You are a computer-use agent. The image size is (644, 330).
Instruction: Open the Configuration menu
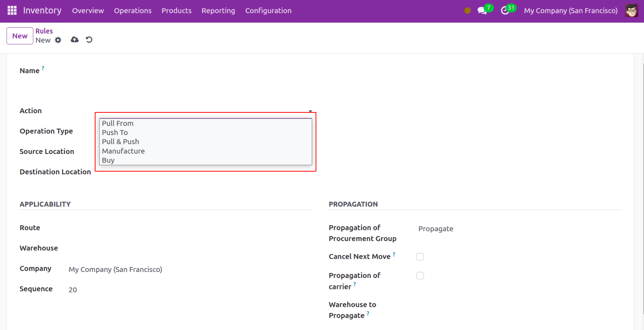268,11
